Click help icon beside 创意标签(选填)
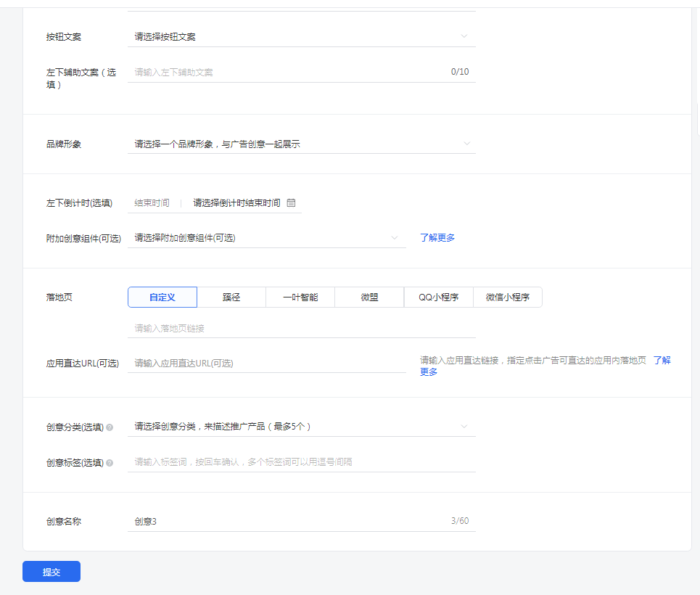Viewport: 700px width, 595px height. [110, 463]
